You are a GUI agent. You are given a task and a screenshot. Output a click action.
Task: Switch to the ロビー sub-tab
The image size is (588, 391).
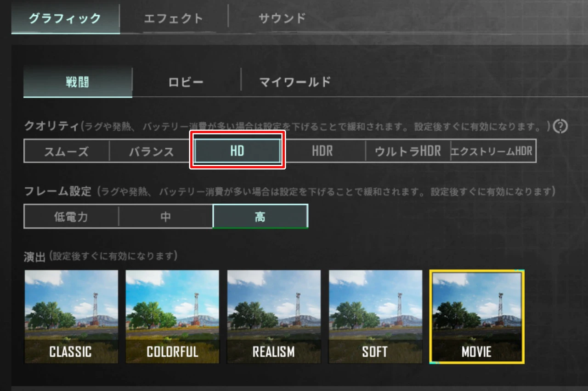click(x=186, y=83)
